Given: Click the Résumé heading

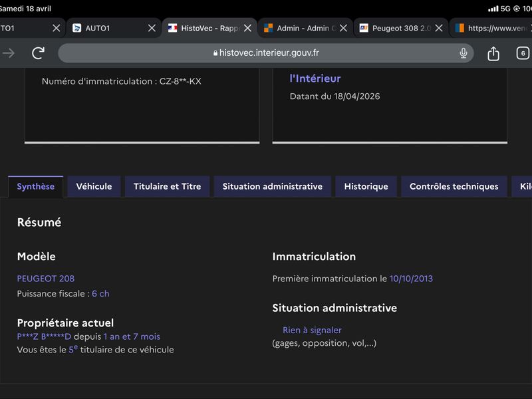Looking at the screenshot, I should pyautogui.click(x=39, y=222).
